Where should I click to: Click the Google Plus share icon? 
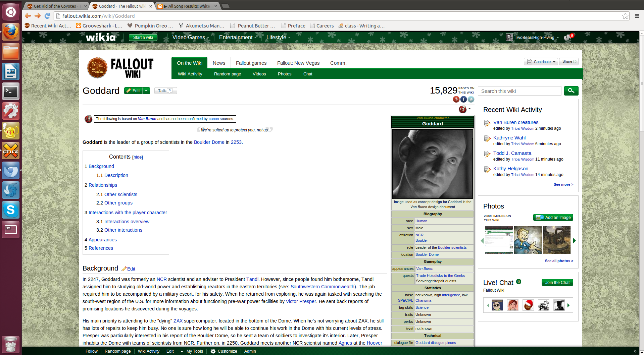point(456,99)
